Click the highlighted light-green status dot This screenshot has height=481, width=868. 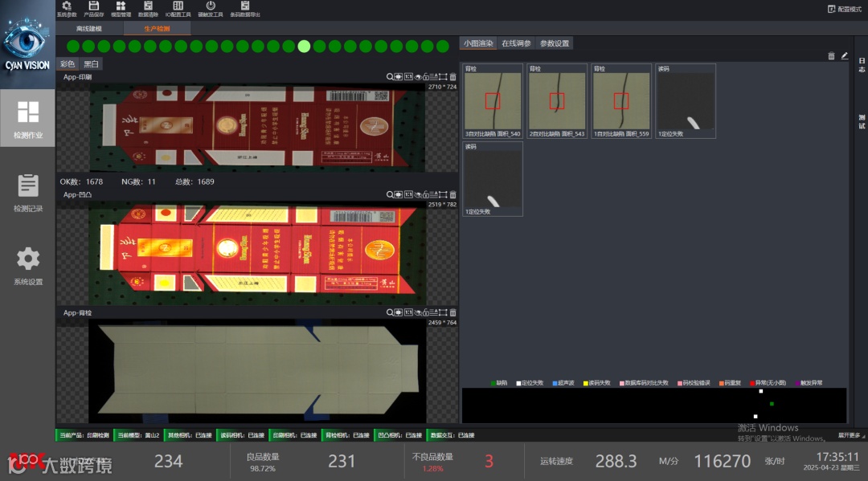pyautogui.click(x=304, y=47)
